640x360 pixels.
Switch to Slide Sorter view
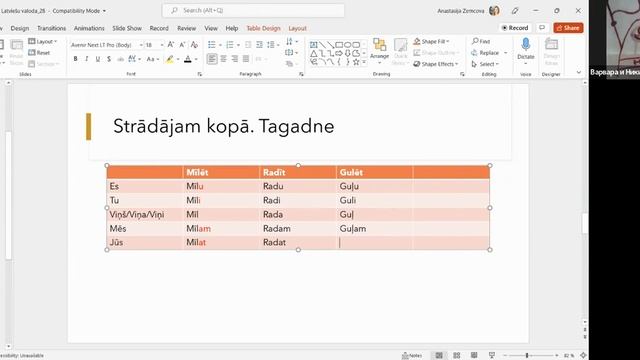coord(456,356)
